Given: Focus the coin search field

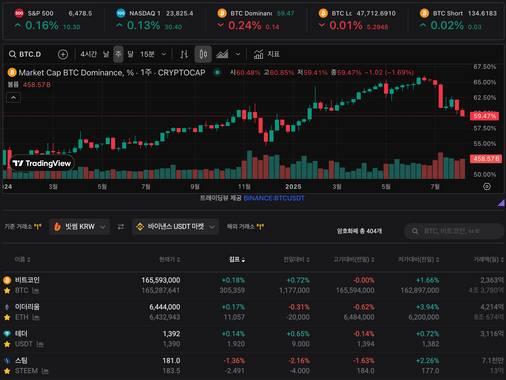Looking at the screenshot, I should pos(454,231).
